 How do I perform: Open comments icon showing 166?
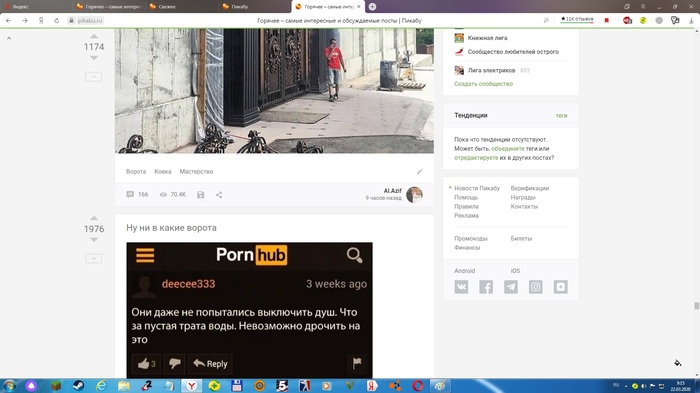(x=137, y=194)
